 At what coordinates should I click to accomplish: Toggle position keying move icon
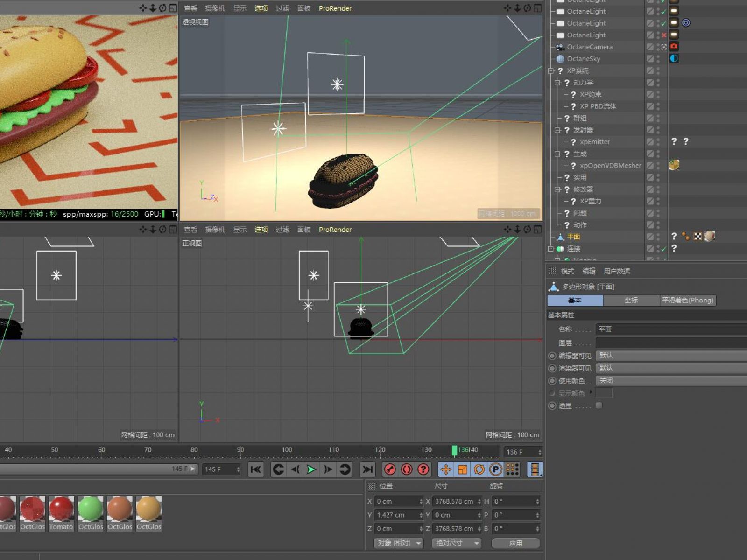[446, 469]
